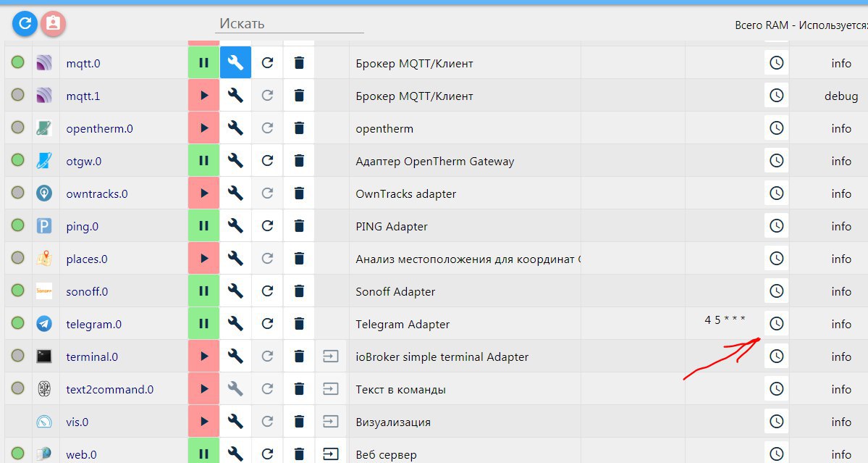Pause the mqtt.0 instance
This screenshot has width=868, height=463.
203,62
